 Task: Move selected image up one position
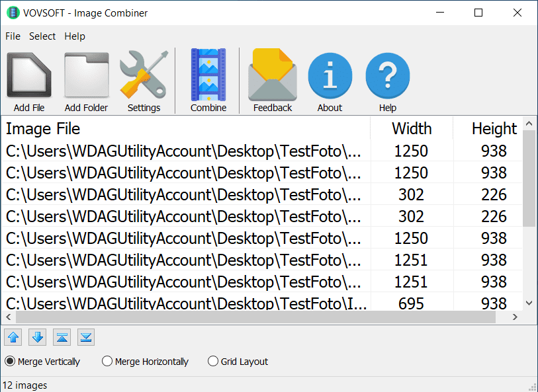pyautogui.click(x=14, y=337)
